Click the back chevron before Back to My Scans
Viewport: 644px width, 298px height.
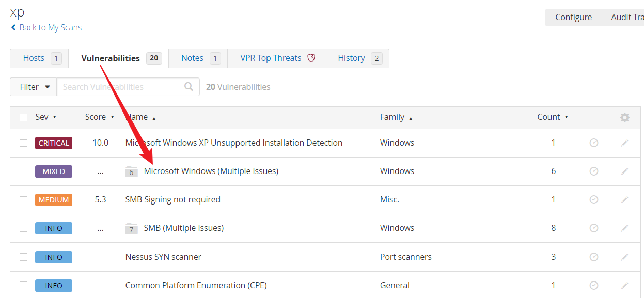(13, 27)
